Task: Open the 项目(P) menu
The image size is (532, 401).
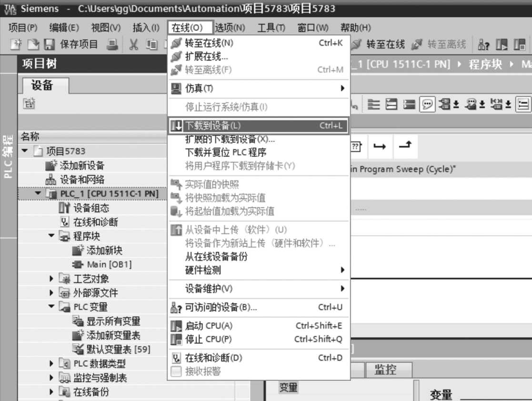Action: coord(23,28)
